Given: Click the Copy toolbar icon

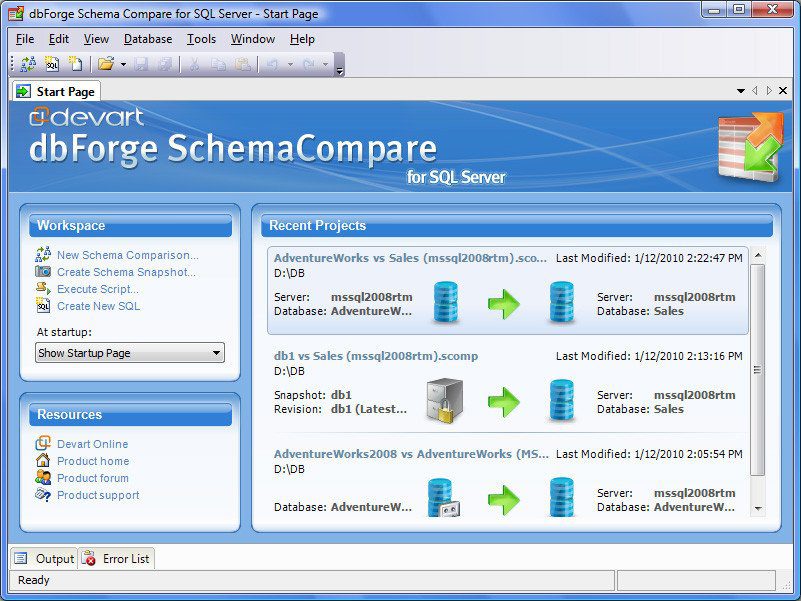Looking at the screenshot, I should pyautogui.click(x=219, y=64).
